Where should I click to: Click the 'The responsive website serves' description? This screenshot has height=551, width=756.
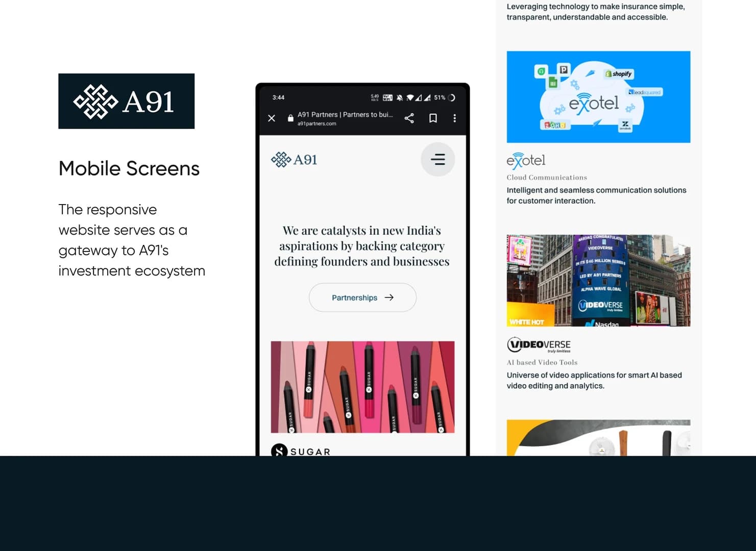tap(132, 240)
